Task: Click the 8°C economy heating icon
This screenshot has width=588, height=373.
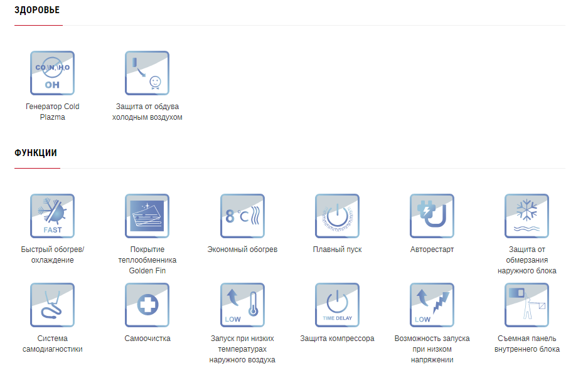Action: (242, 216)
